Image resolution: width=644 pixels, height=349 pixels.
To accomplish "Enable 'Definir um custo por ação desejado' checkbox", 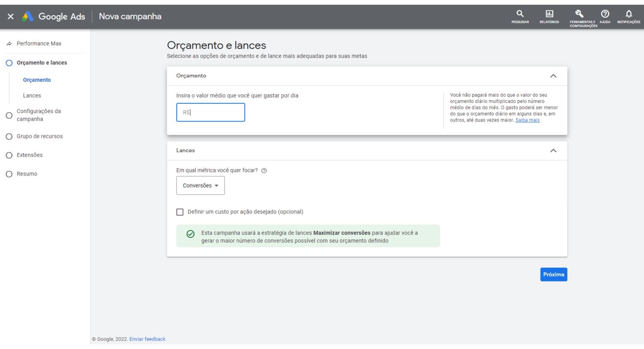I will pyautogui.click(x=180, y=212).
